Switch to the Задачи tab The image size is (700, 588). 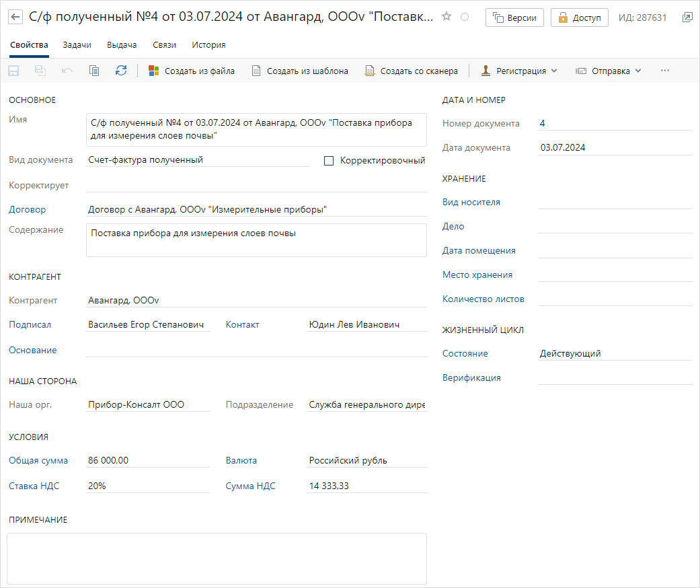point(77,45)
